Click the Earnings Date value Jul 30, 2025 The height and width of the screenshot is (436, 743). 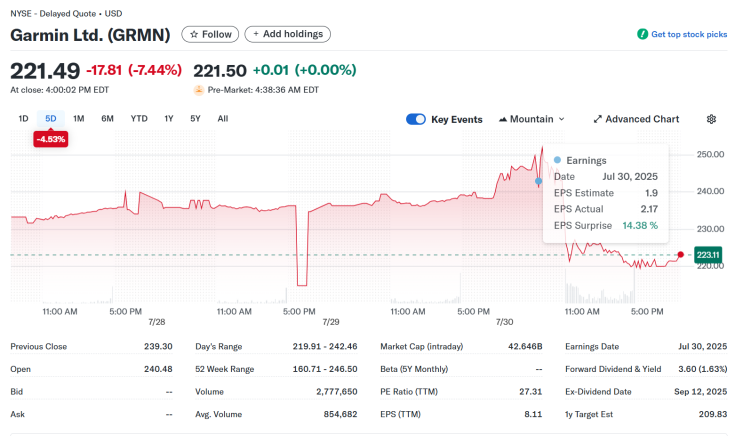[x=702, y=346]
